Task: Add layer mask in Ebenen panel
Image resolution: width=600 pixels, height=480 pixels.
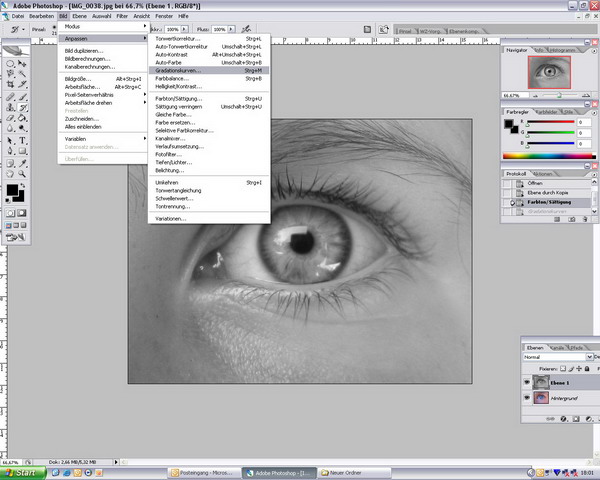Action: coord(576,419)
